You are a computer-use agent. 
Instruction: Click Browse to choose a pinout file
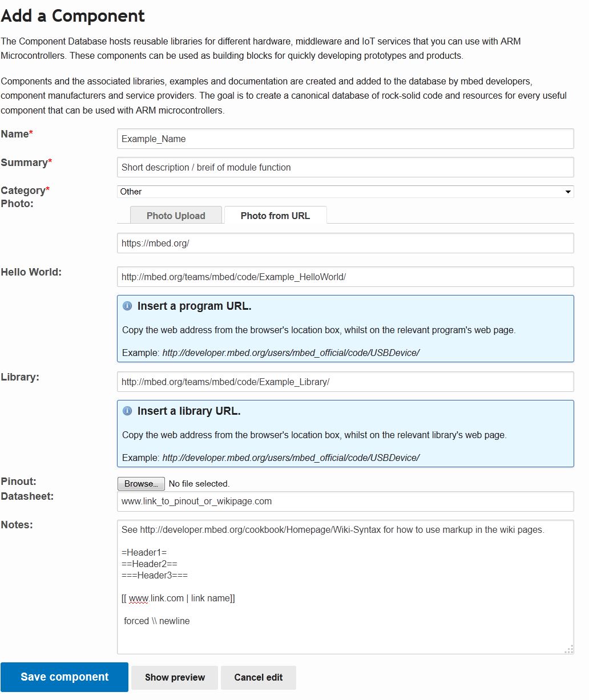click(x=141, y=484)
